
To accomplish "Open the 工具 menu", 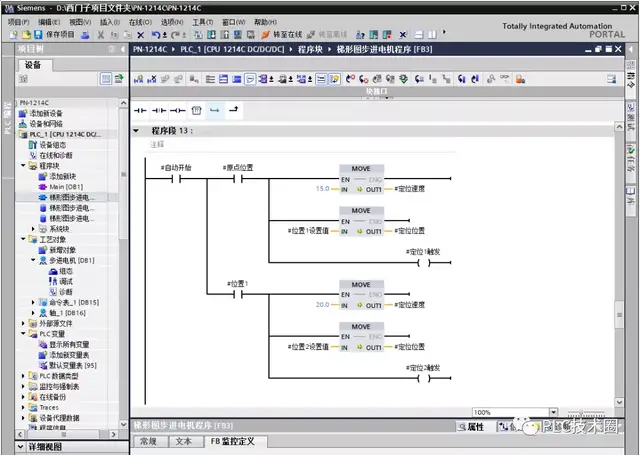I will [202, 22].
